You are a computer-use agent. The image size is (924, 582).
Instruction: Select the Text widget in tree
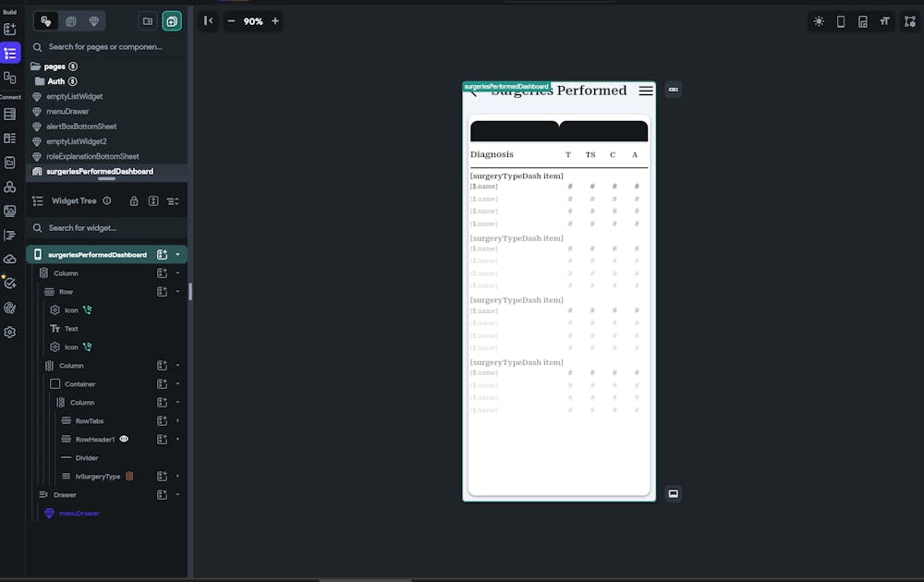[71, 329]
